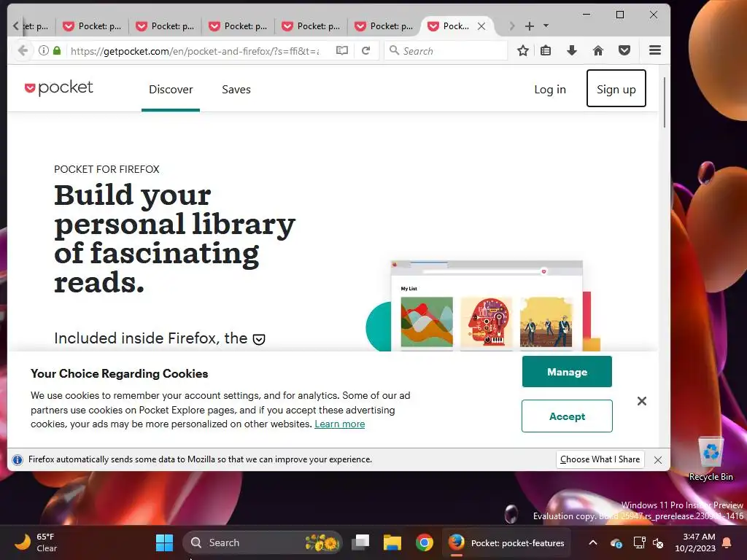
Task: Click the Log in link
Action: coord(550,90)
